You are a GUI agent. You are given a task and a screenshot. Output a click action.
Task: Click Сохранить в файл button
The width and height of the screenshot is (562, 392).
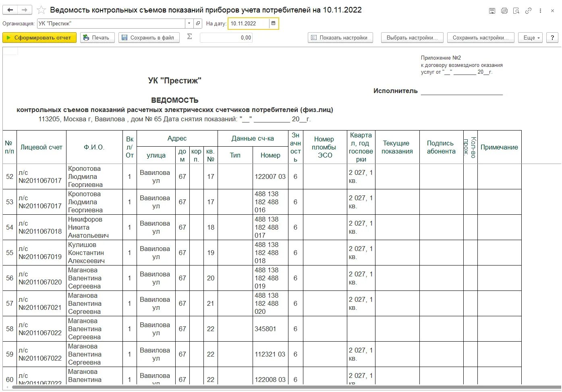149,37
